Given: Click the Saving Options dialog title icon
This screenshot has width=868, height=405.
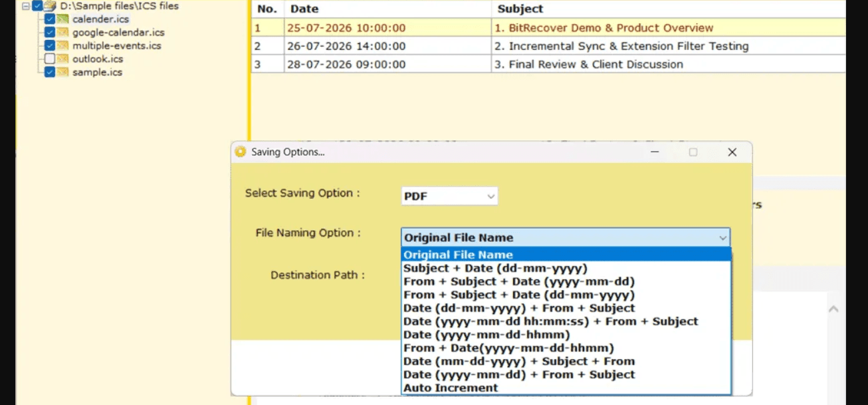Looking at the screenshot, I should pos(241,152).
